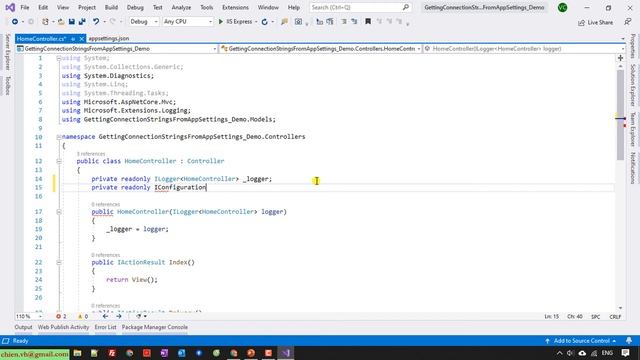Open the Team Explorer side tab
Screen dimensions: 640x360
click(x=633, y=129)
